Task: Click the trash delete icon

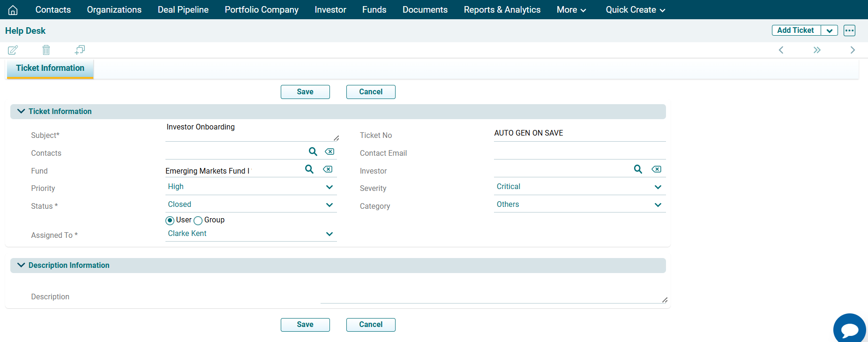Action: pos(46,50)
